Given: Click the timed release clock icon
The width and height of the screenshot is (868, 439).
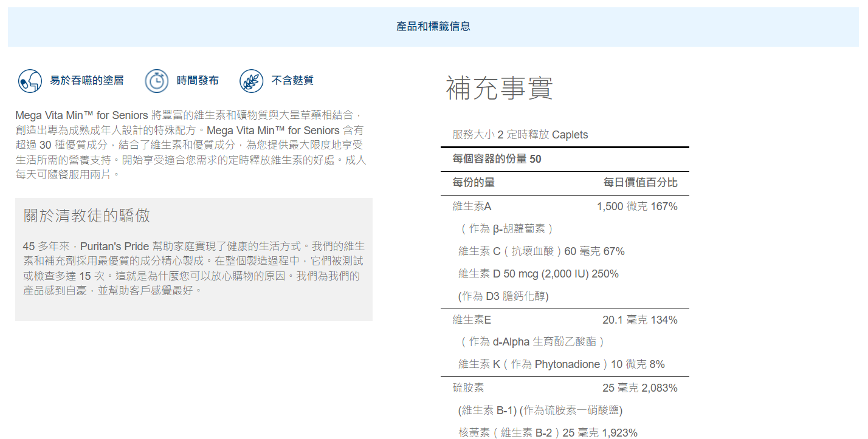Looking at the screenshot, I should pyautogui.click(x=157, y=81).
